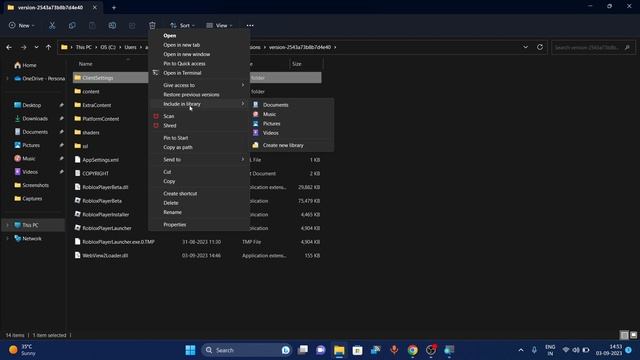Click the Cut icon in the toolbar
This screenshot has height=360, width=640.
pos(52,25)
